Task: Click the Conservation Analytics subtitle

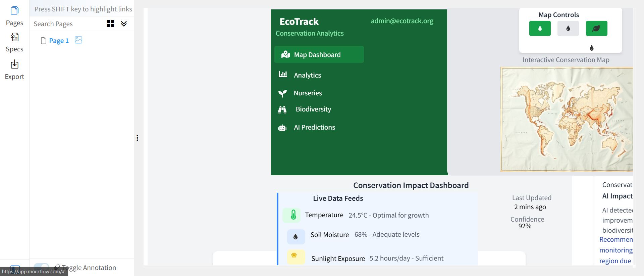Action: point(309,33)
